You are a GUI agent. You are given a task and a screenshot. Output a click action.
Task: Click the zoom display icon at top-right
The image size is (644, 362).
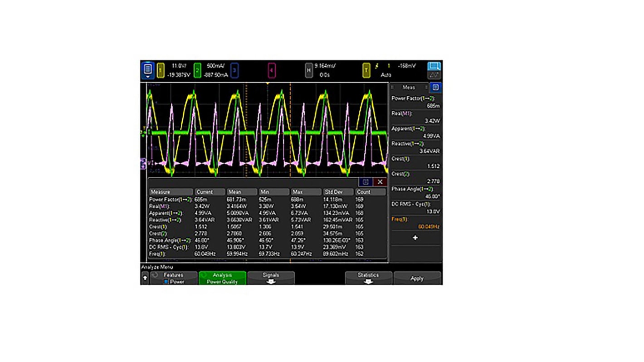[434, 66]
